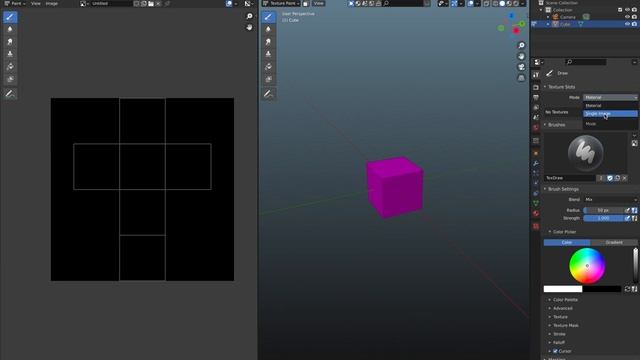Switch perspective/orthographic view in 3D viewport
Viewport: 640px width, 360px height.
521,78
